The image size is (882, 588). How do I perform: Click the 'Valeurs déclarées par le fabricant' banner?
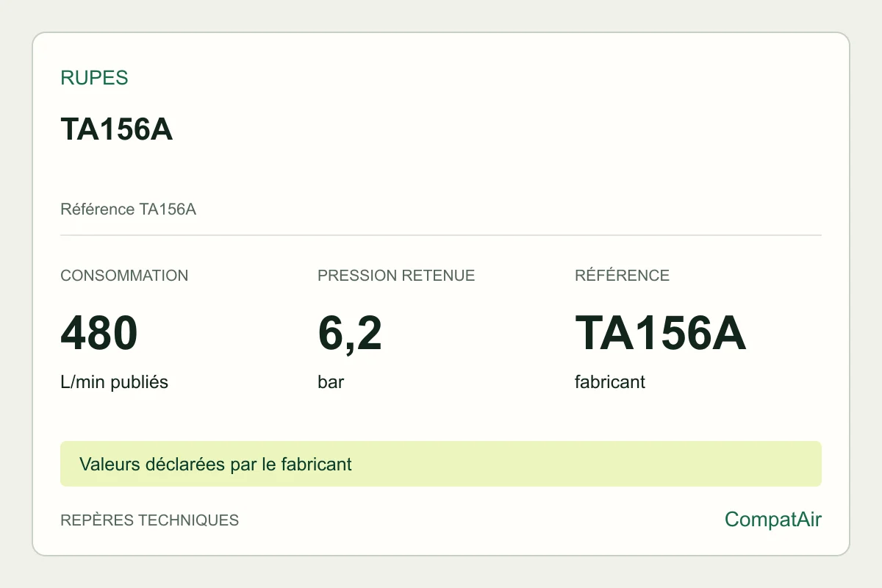[x=441, y=464]
